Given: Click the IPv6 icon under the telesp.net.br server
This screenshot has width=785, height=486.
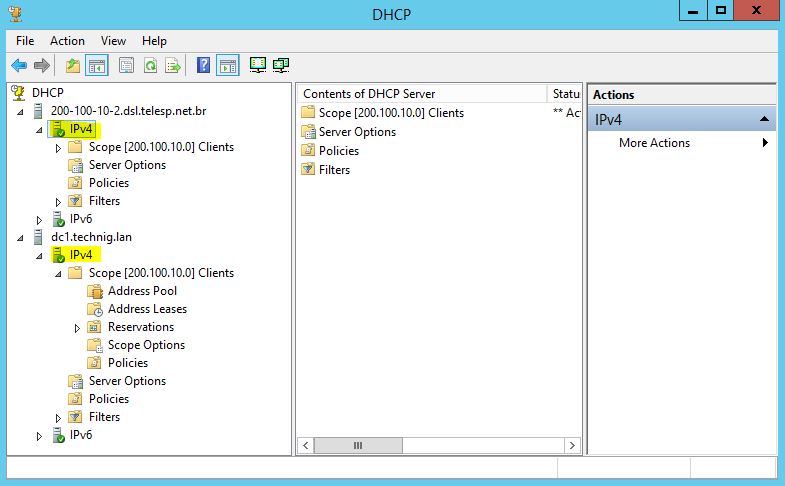Looking at the screenshot, I should 59,219.
